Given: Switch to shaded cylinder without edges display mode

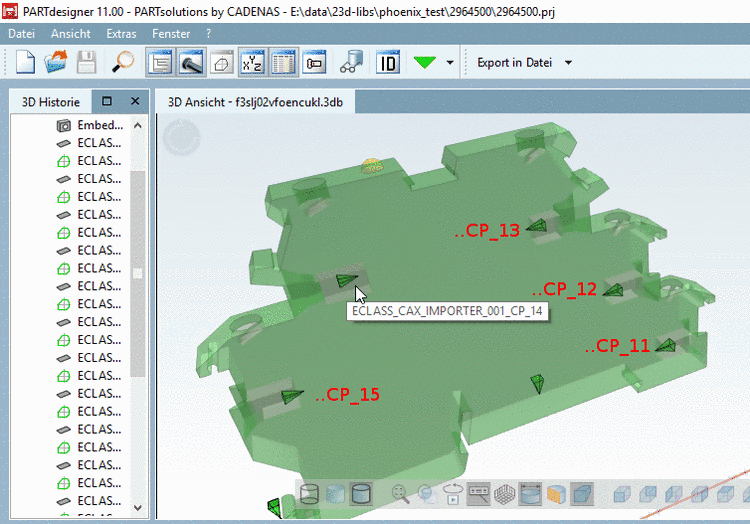Looking at the screenshot, I should pos(335,494).
